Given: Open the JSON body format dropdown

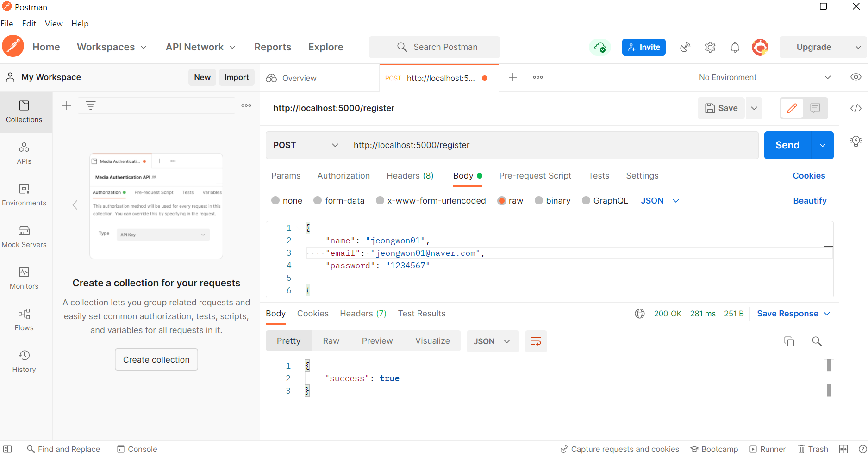Looking at the screenshot, I should click(659, 200).
